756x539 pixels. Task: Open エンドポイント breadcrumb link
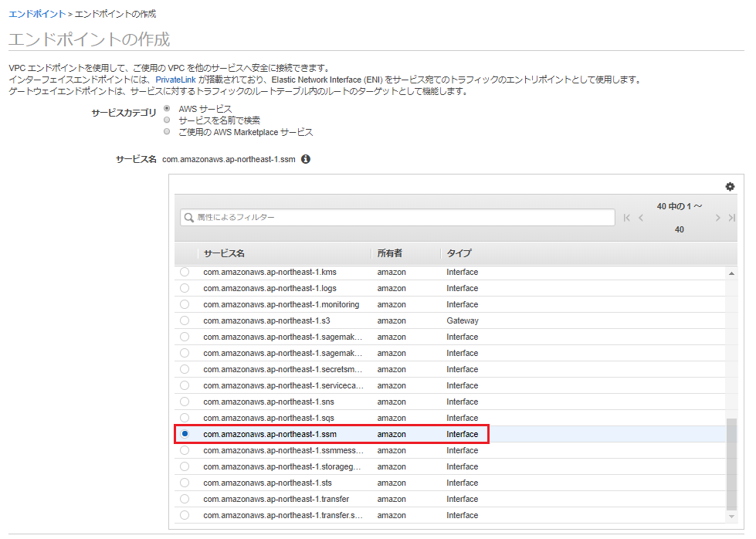(x=37, y=14)
